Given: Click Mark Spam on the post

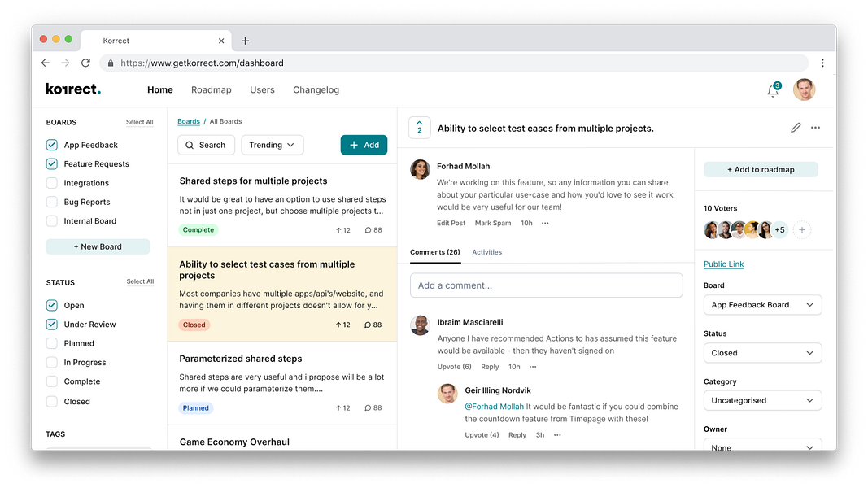Looking at the screenshot, I should coord(493,223).
